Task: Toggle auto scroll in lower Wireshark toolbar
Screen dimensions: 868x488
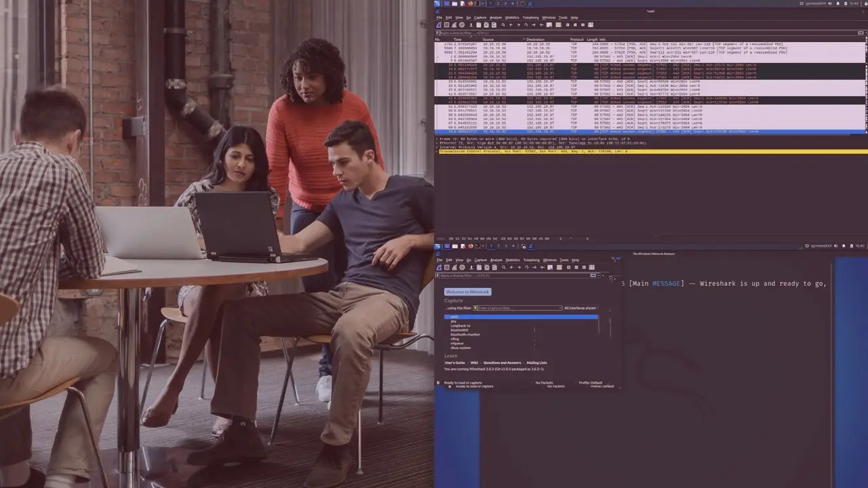Action: point(550,268)
